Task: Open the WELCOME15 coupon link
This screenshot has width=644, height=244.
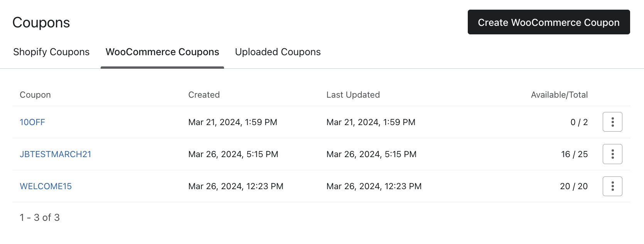Action: (x=46, y=186)
